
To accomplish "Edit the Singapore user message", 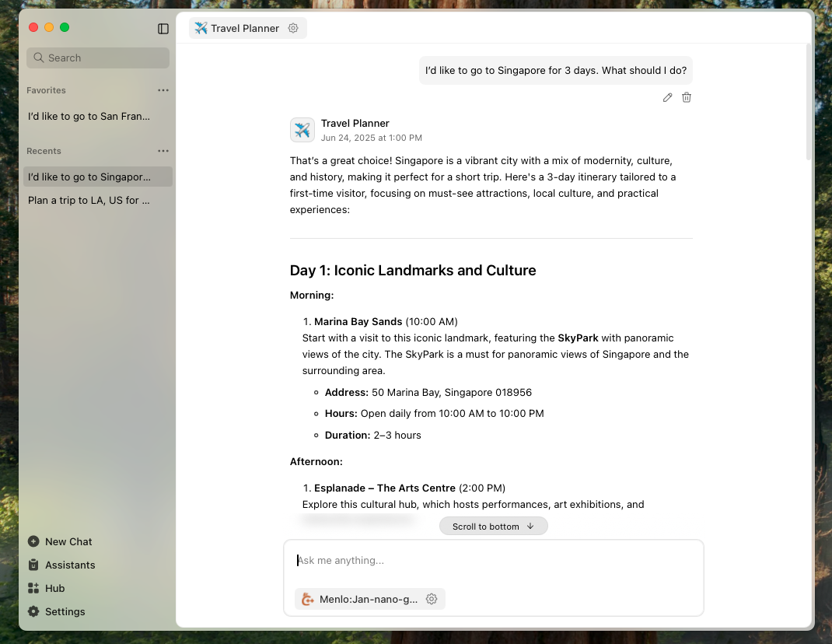I will 667,97.
